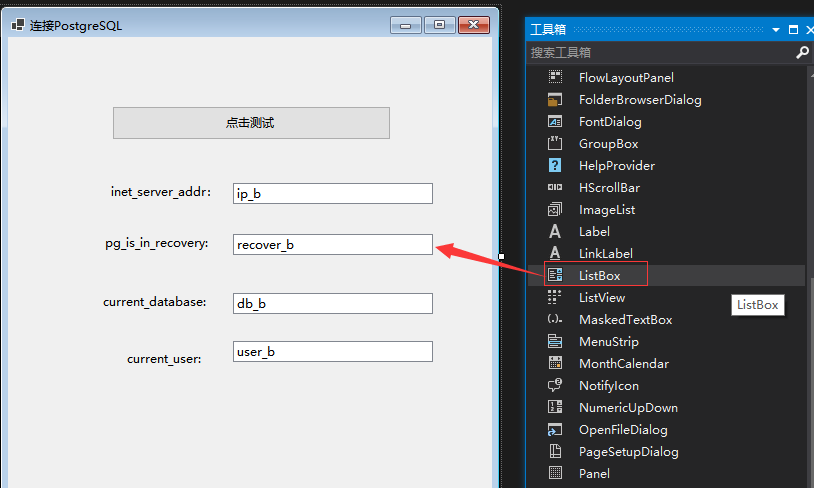Pick the MaskedTextBox icon

[x=555, y=319]
